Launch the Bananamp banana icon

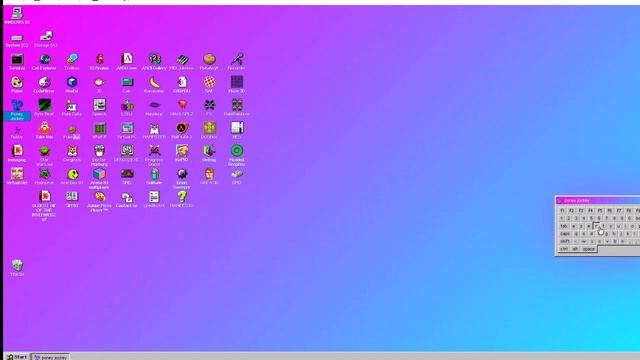tap(154, 85)
